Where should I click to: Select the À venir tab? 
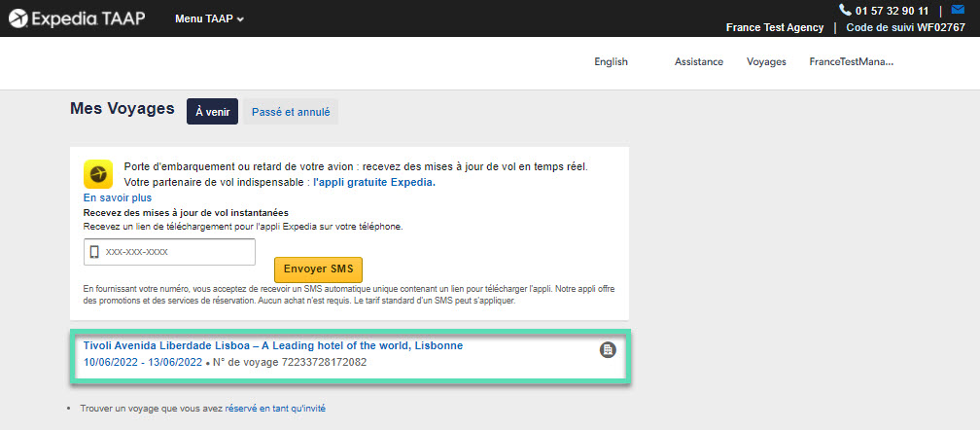click(x=213, y=112)
